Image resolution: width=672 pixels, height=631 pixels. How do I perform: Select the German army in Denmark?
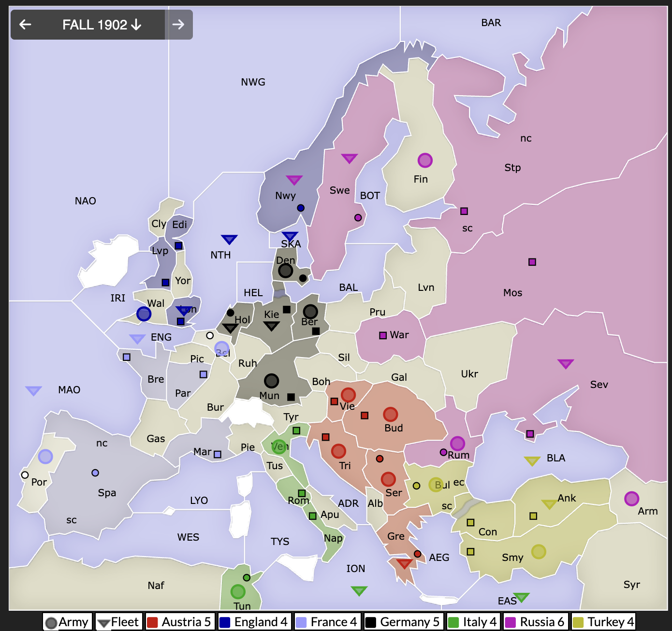point(285,271)
